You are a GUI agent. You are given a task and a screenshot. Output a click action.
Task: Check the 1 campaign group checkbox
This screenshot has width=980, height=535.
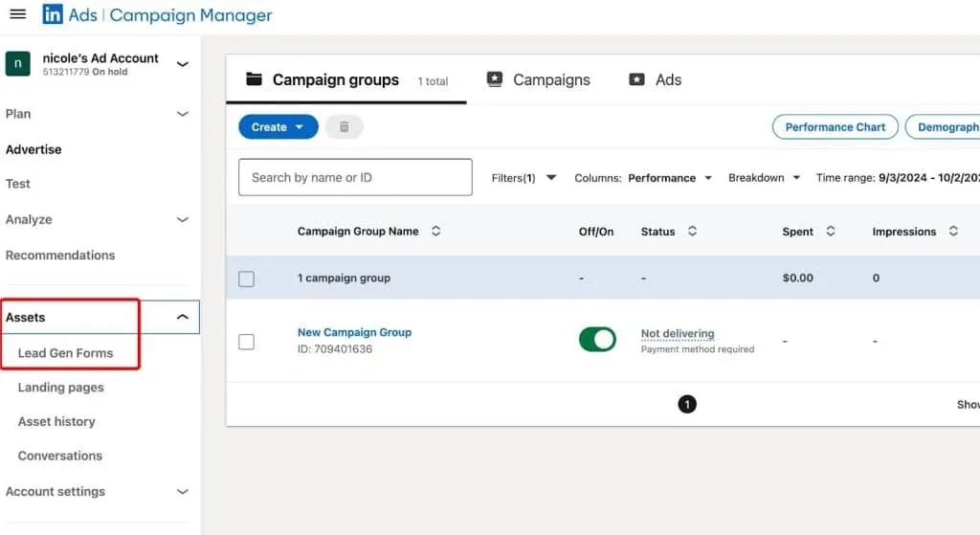point(246,279)
